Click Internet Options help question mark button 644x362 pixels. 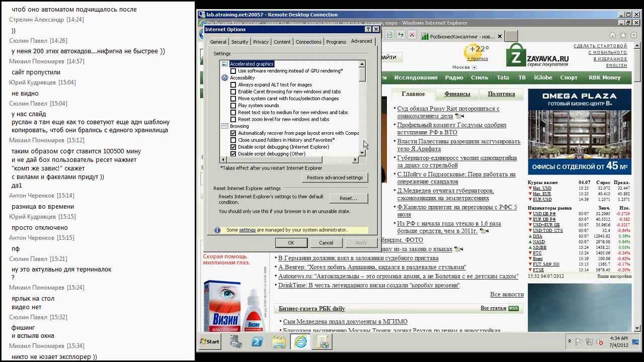point(368,30)
